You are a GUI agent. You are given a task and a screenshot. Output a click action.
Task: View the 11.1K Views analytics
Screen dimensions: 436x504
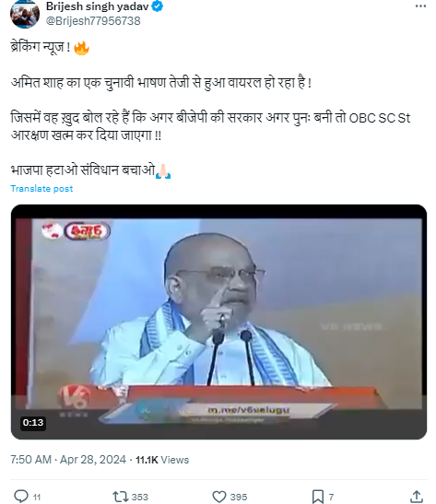click(x=162, y=460)
